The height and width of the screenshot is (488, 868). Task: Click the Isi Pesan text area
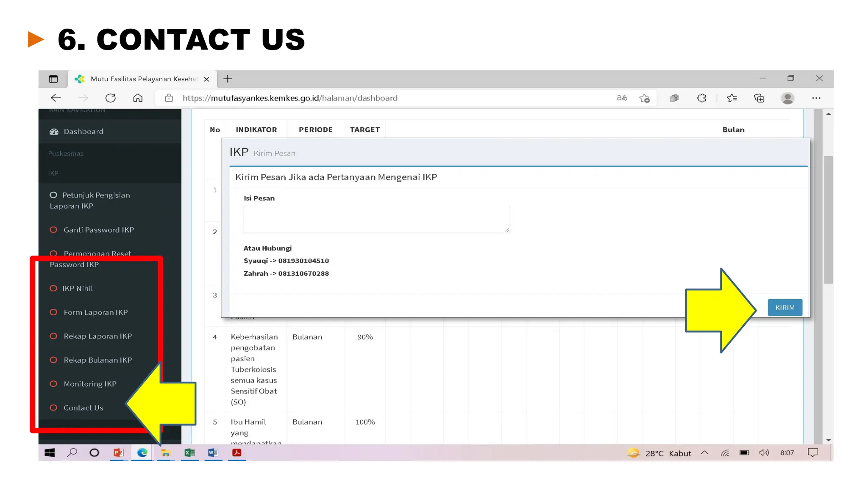[x=376, y=219]
